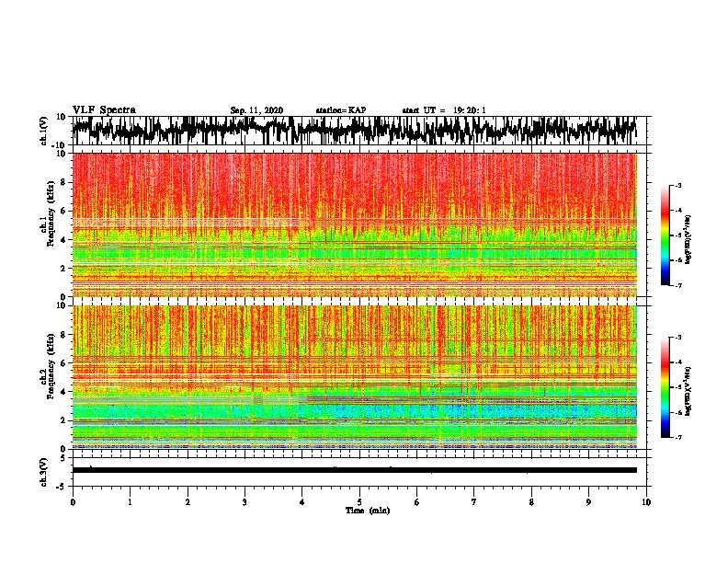The width and height of the screenshot is (728, 563).
Task: Click the '-3' label on ch.1 colorbar
Action: pyautogui.click(x=678, y=185)
